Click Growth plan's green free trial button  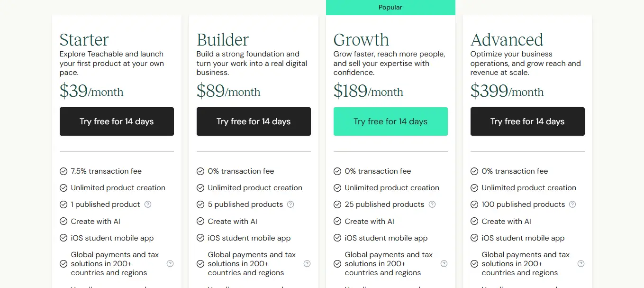point(390,121)
